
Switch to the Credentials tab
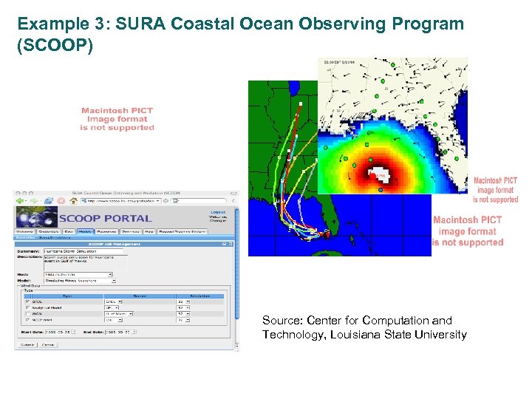(x=49, y=232)
